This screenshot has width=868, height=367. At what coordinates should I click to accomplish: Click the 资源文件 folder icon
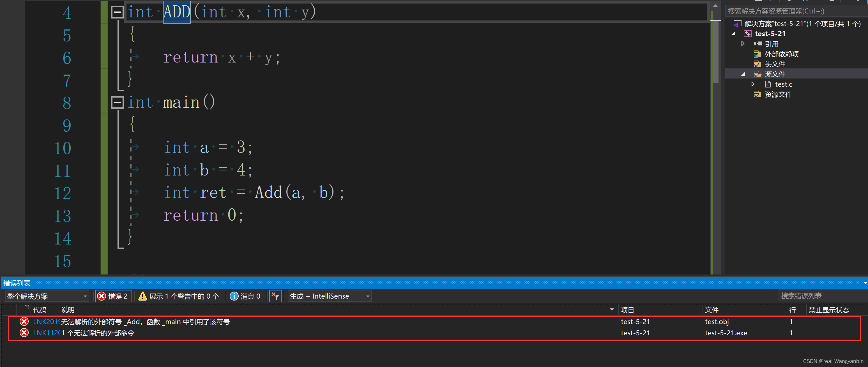tap(758, 94)
